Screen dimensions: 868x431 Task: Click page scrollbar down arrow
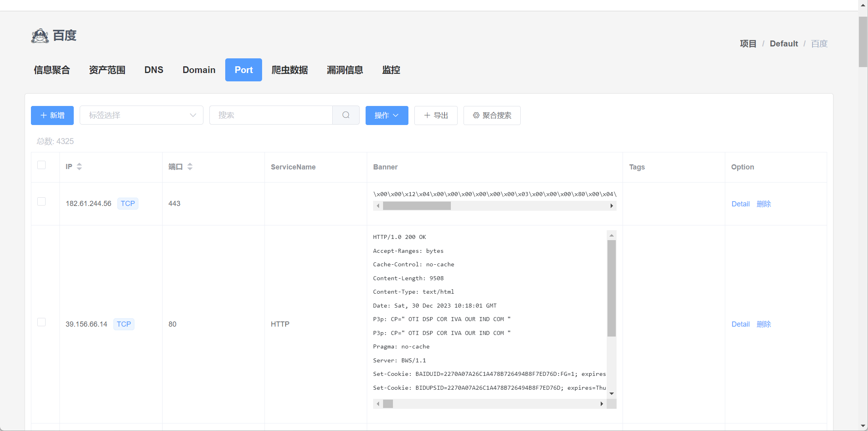point(863,426)
